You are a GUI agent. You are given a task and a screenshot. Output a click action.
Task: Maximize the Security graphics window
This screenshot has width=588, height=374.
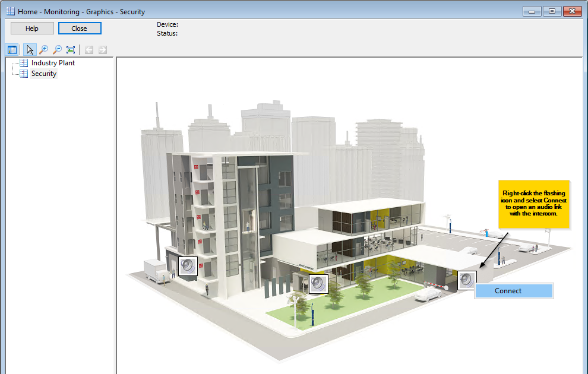pos(552,11)
